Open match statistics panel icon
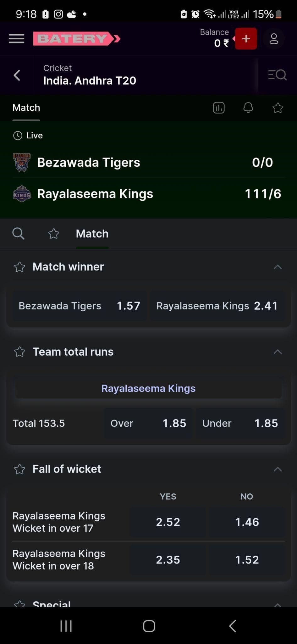Viewport: 297px width, 644px height. click(x=219, y=108)
